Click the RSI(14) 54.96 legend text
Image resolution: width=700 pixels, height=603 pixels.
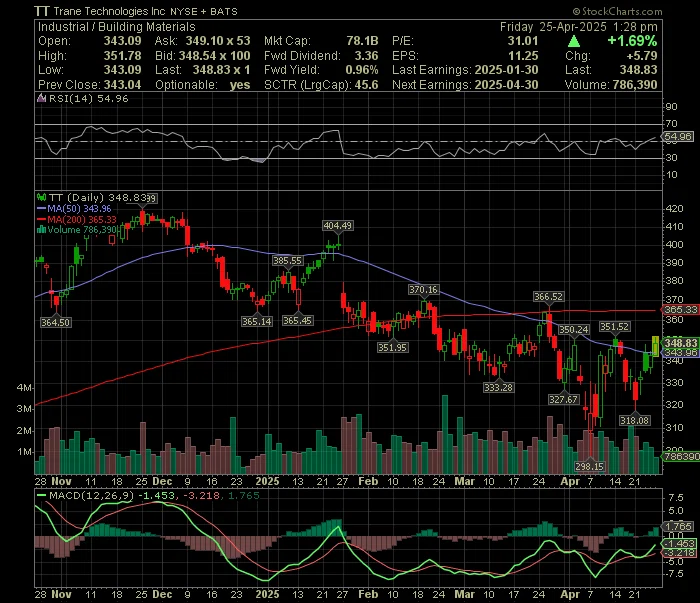click(x=88, y=99)
